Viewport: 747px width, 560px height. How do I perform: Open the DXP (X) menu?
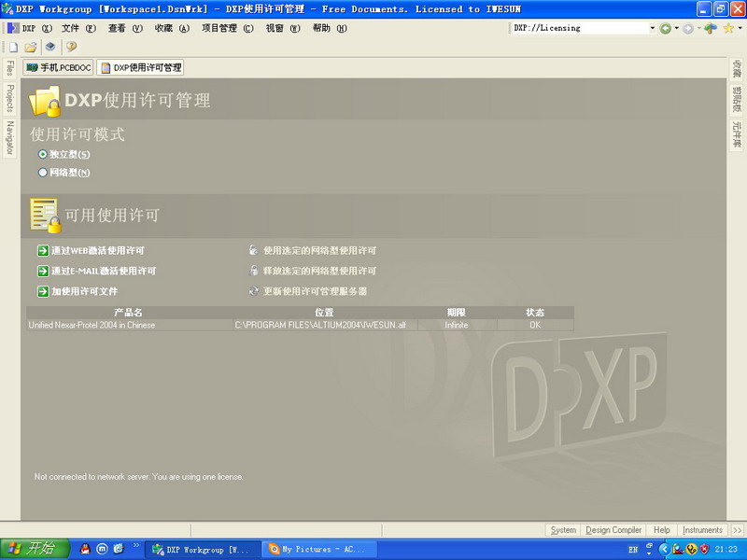pyautogui.click(x=36, y=29)
